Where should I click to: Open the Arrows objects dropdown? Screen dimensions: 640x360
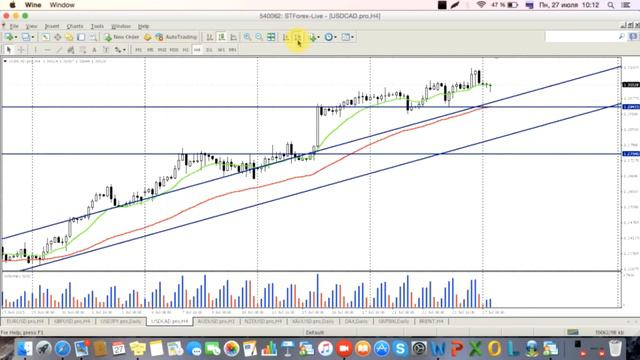[x=120, y=50]
